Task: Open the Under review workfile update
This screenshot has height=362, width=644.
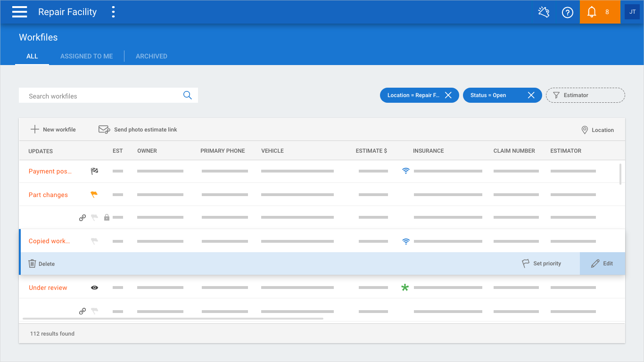Action: [x=48, y=288]
